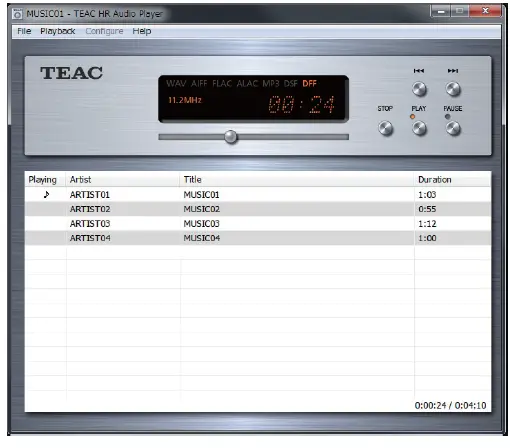This screenshot has width=510, height=448.
Task: Click the 0:00:24 / 0:04:10 total time text
Action: pyautogui.click(x=450, y=405)
